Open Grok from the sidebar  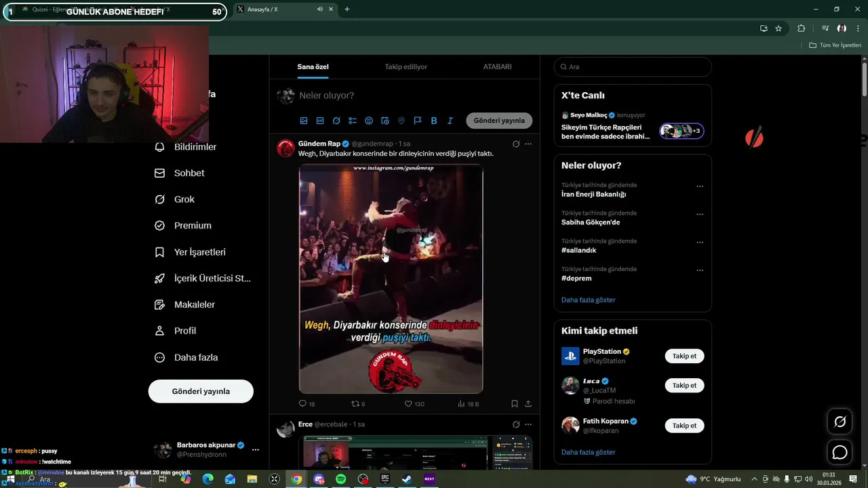pos(175,199)
